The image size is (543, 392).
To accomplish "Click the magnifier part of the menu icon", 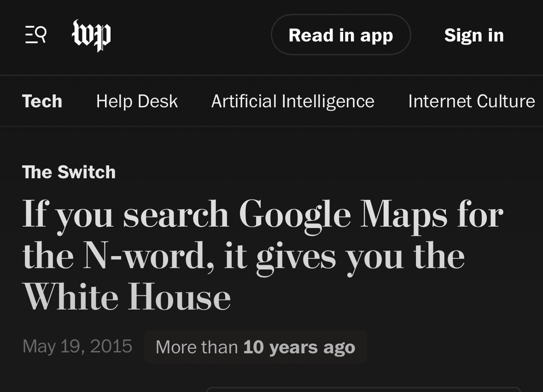I will 41,33.
